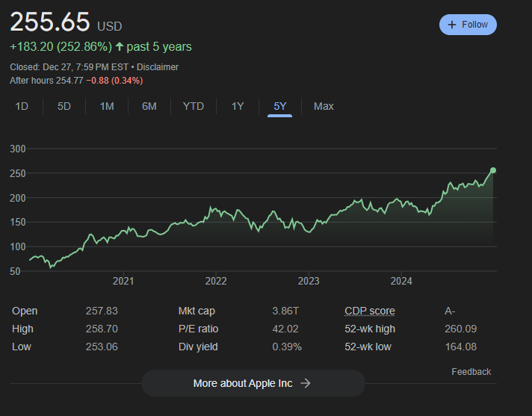Select the 5D time range tab
This screenshot has width=532, height=416.
click(64, 107)
